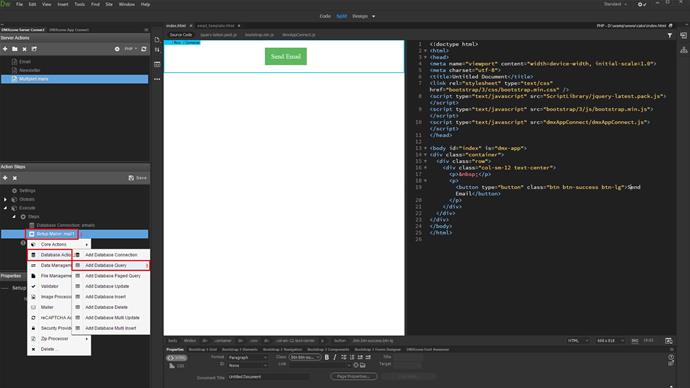Open the Core Actions submenu
This screenshot has height=388, width=690.
point(59,244)
